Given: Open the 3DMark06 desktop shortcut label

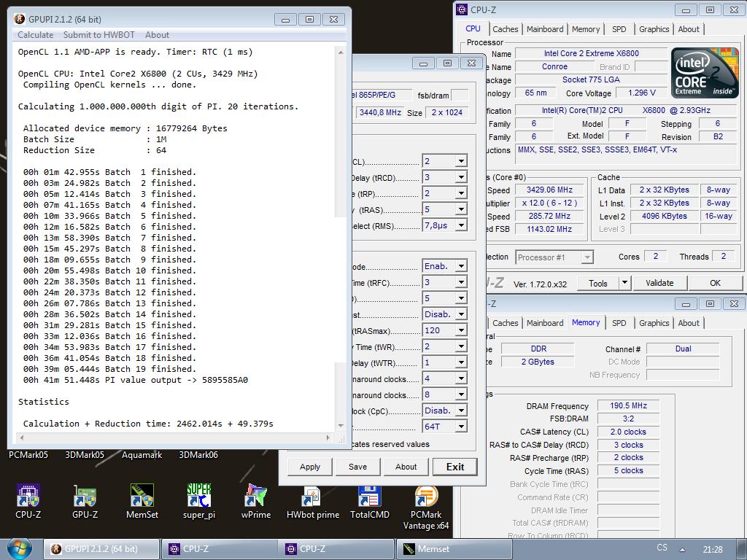Looking at the screenshot, I should (198, 455).
